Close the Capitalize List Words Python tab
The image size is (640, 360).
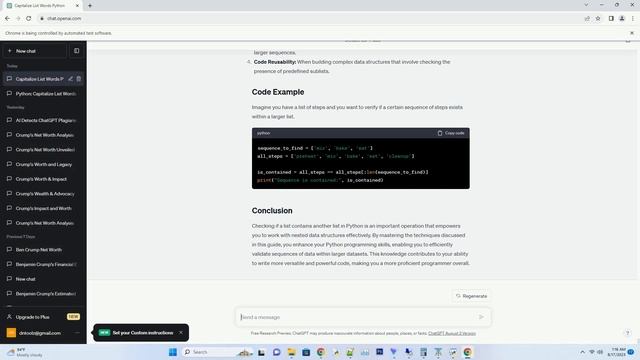pyautogui.click(x=77, y=6)
